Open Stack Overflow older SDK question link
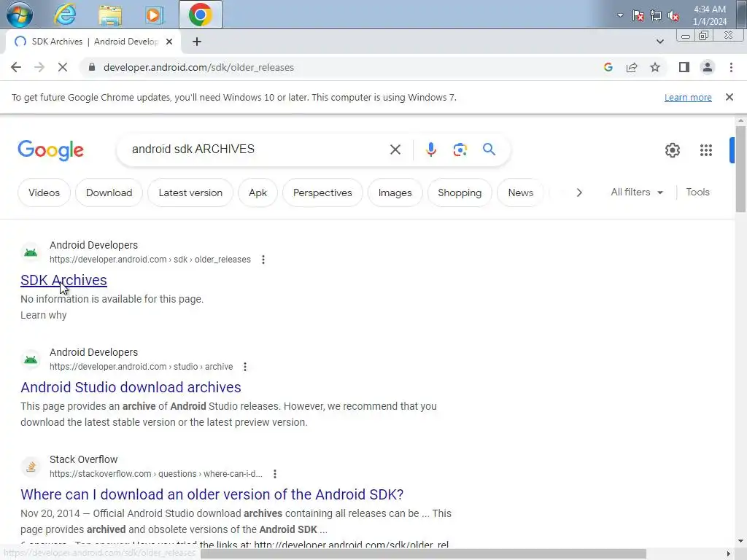747x560 pixels. click(x=212, y=495)
